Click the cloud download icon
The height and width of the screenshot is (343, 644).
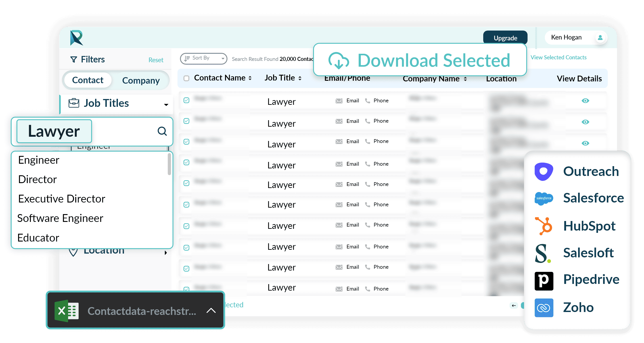point(339,60)
